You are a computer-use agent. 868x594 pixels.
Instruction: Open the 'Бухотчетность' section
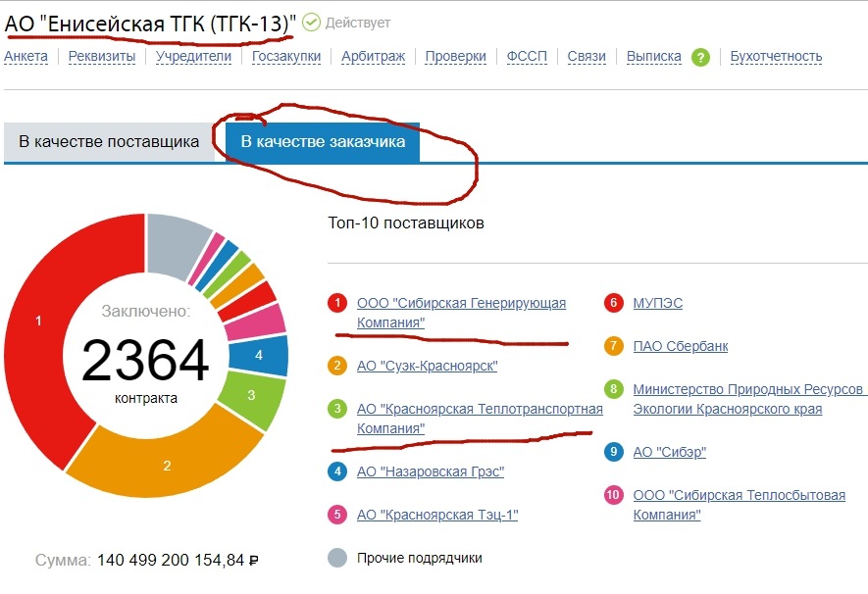point(776,57)
